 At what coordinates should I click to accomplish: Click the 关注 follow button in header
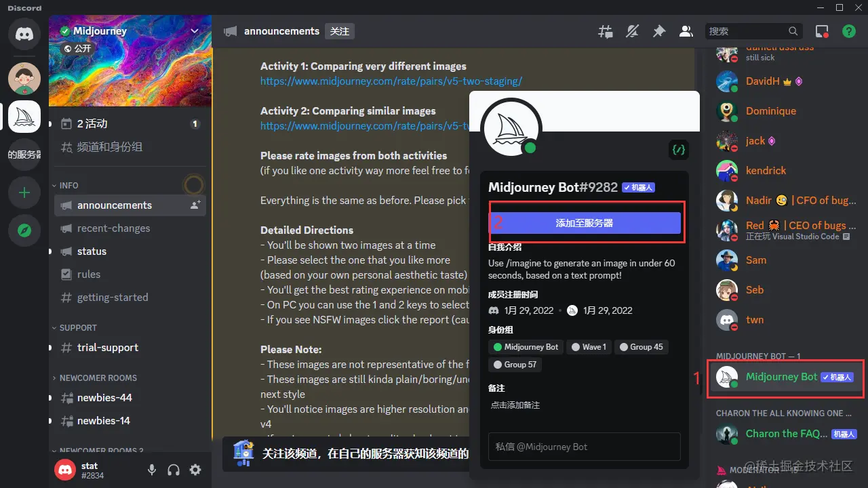(339, 31)
